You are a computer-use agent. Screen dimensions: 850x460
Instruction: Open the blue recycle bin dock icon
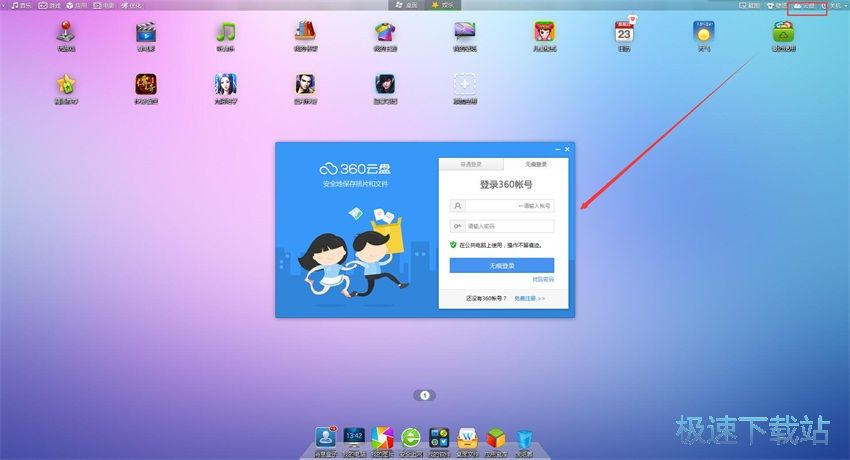click(x=524, y=439)
